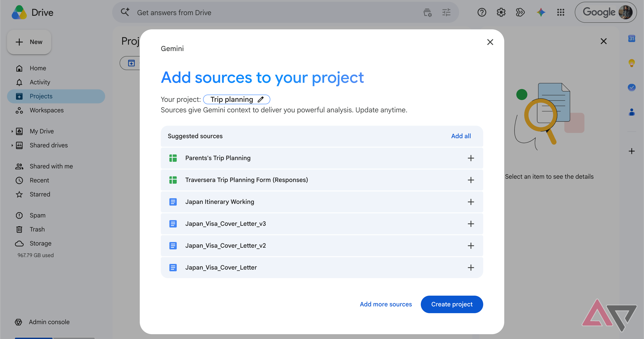Expand My Drive tree arrow

tap(12, 131)
